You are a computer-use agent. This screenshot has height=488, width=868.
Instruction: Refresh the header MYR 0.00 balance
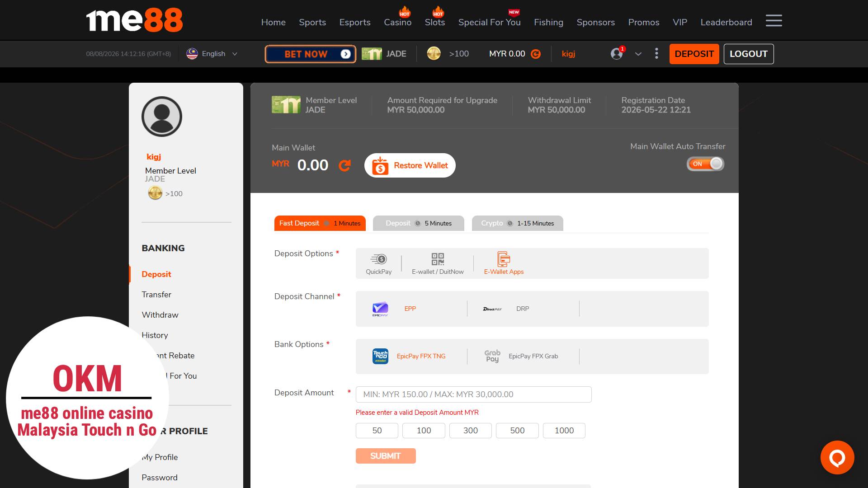tap(536, 54)
